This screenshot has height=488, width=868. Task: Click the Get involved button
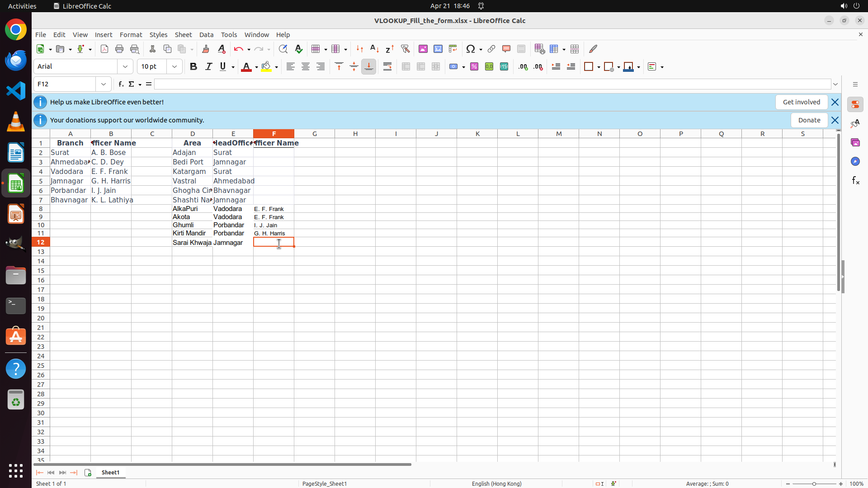801,102
